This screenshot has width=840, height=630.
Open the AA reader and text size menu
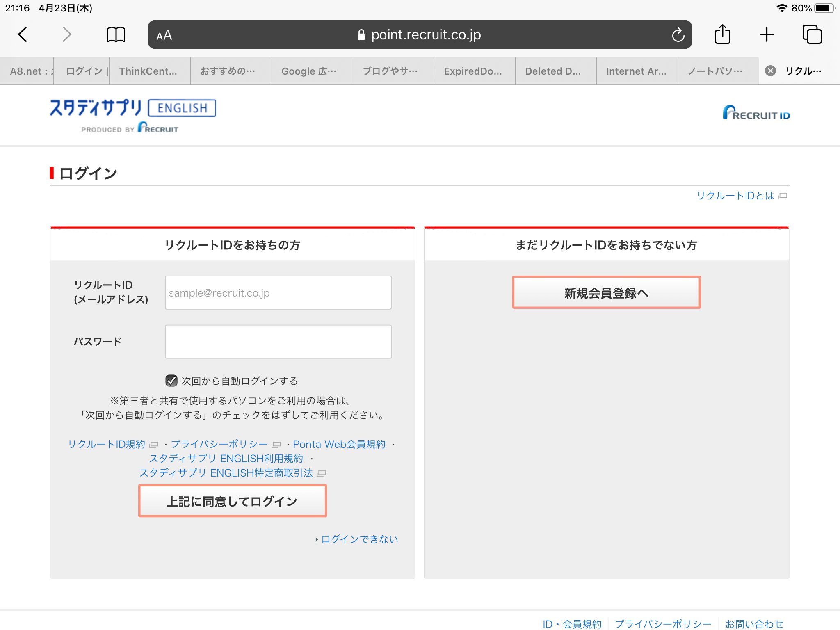click(x=164, y=35)
